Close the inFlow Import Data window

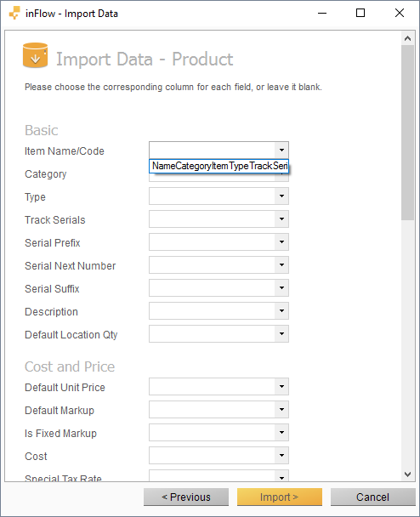[x=400, y=14]
